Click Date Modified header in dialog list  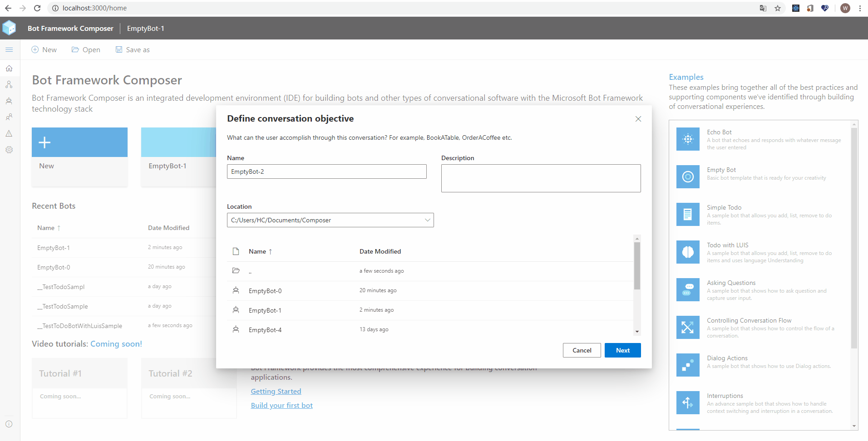pos(380,251)
